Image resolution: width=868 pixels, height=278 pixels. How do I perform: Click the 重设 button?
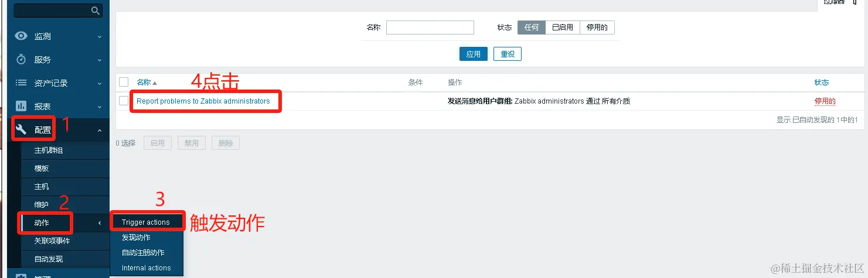click(x=508, y=54)
